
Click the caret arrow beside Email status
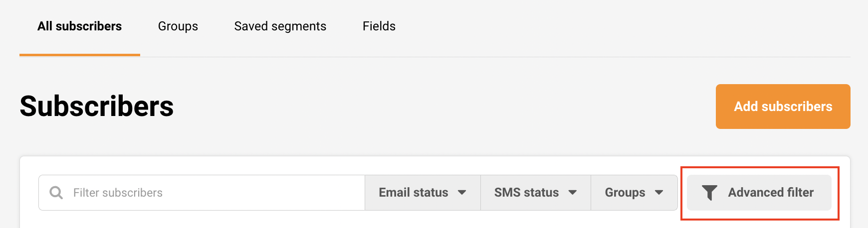(x=462, y=193)
